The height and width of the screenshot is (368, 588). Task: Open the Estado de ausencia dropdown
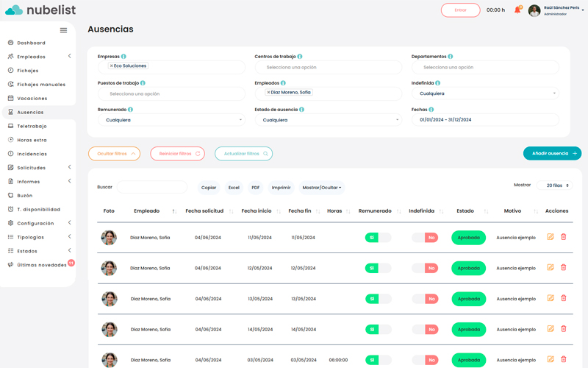328,120
